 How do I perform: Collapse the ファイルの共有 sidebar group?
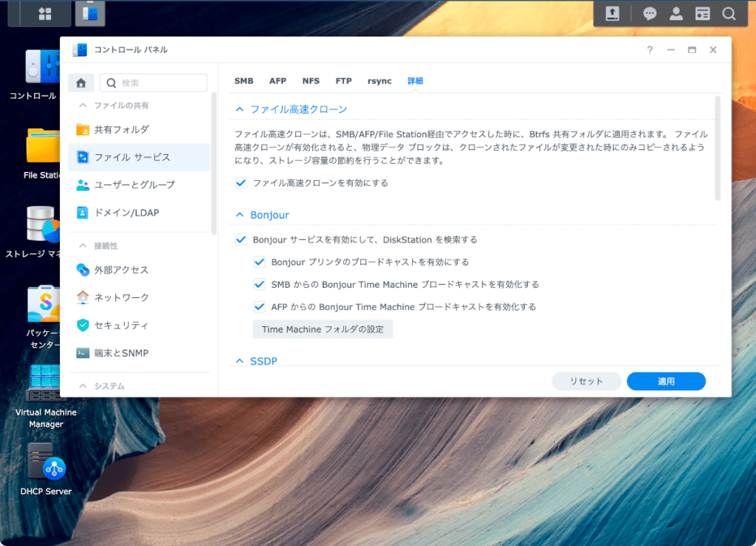pyautogui.click(x=83, y=106)
